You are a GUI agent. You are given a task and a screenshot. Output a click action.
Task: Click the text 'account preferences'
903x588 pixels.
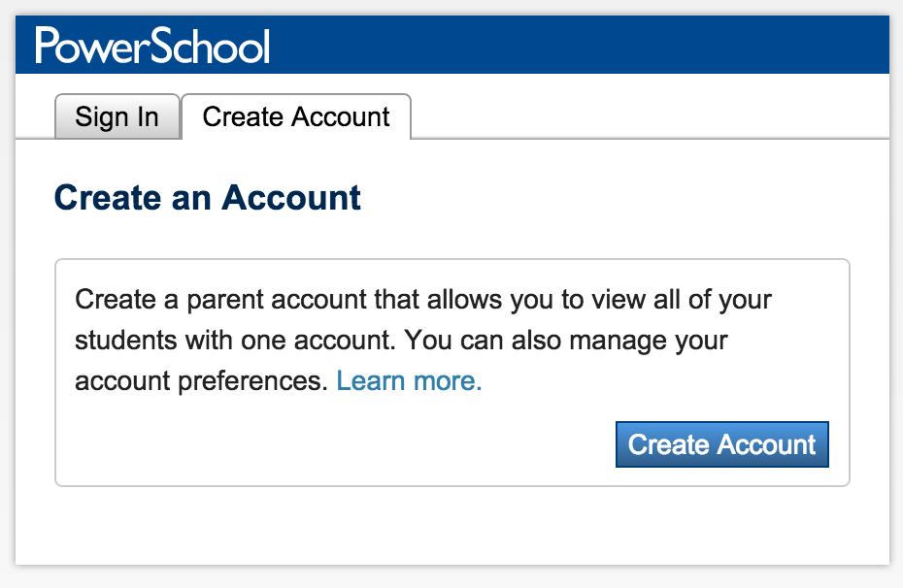pos(201,381)
